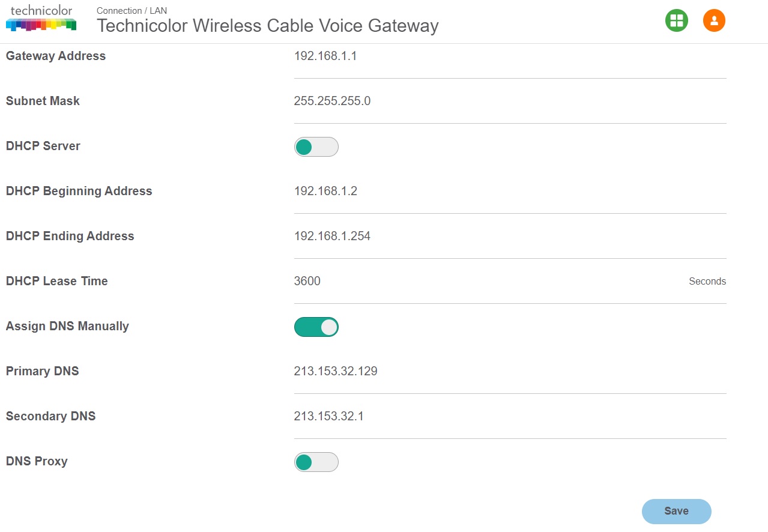The height and width of the screenshot is (532, 768).
Task: Click the Gateway Address field 192.168.1.1
Action: pos(510,56)
